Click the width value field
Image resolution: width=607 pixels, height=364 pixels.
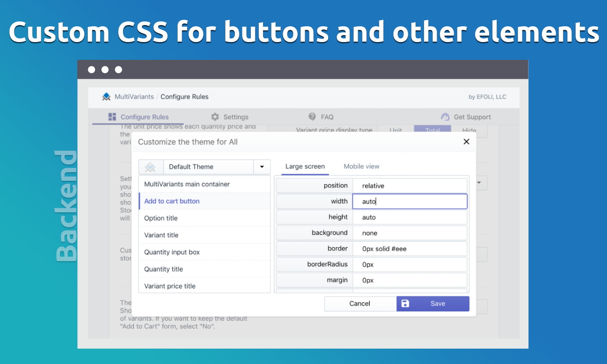pyautogui.click(x=410, y=201)
